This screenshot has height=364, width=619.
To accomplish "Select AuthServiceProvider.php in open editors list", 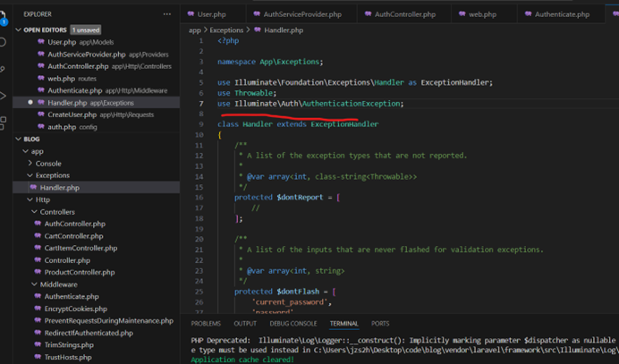I will (x=97, y=54).
